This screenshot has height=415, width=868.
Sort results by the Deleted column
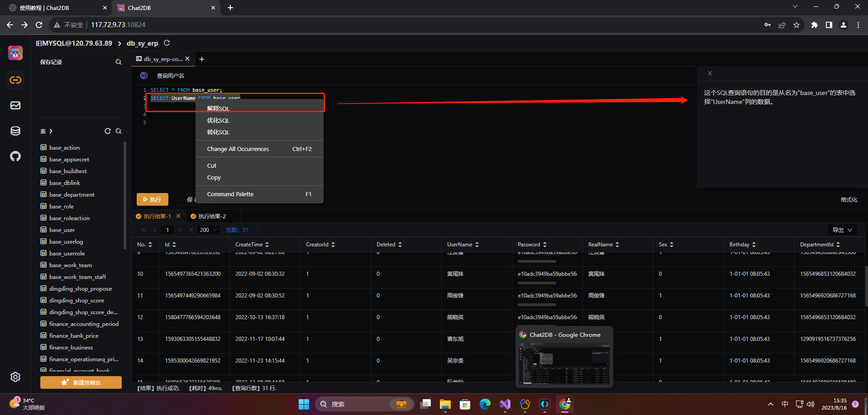pyautogui.click(x=400, y=245)
